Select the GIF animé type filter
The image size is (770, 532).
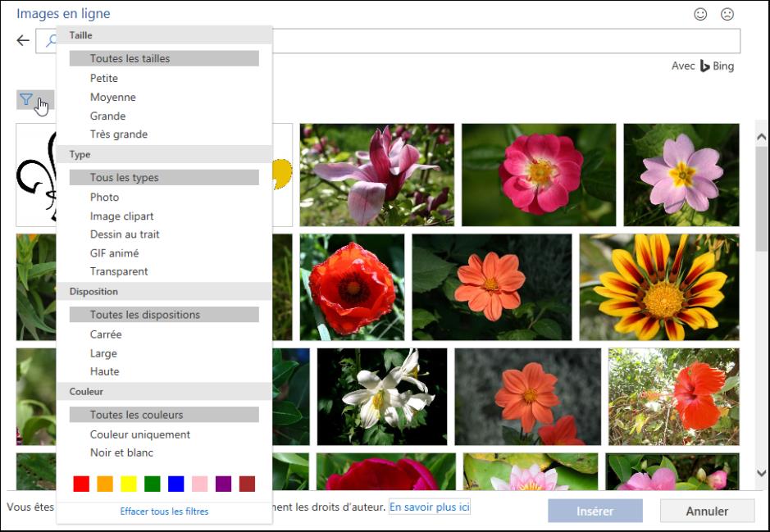(114, 253)
